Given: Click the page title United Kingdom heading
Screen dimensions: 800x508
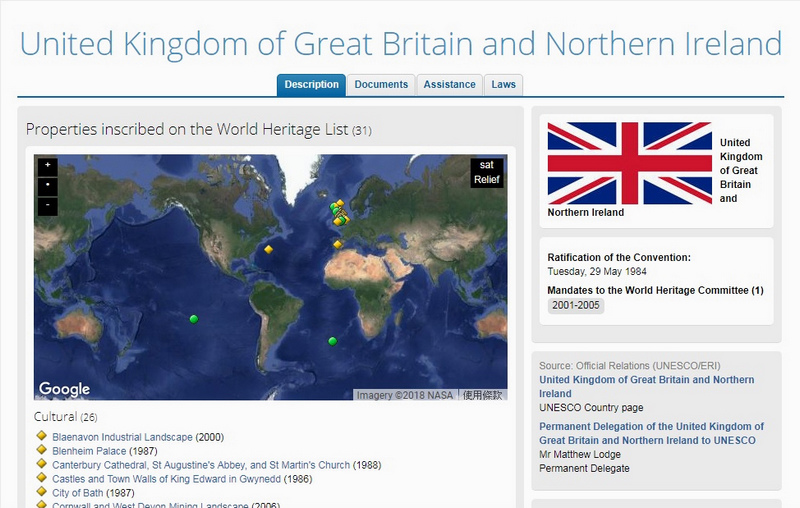Looking at the screenshot, I should pyautogui.click(x=401, y=44).
